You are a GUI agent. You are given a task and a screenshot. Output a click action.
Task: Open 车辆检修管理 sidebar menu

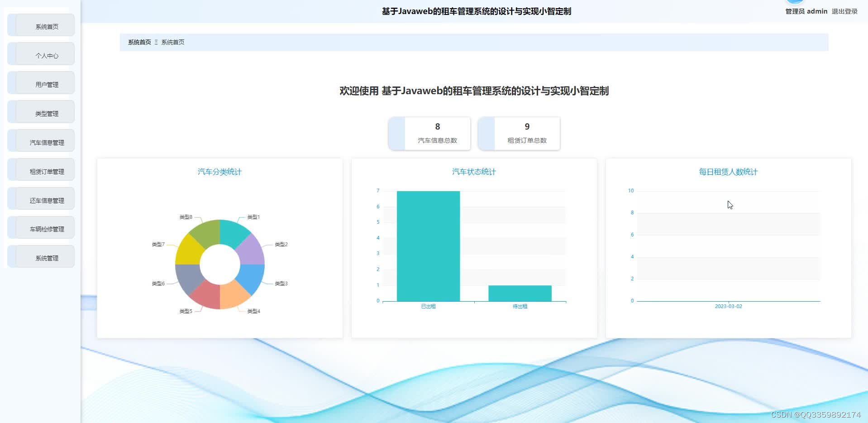(x=41, y=228)
